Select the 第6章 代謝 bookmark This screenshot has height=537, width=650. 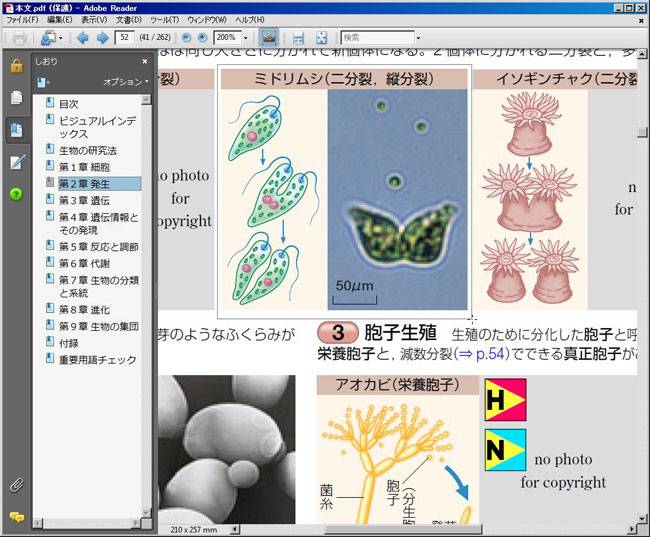point(84,263)
